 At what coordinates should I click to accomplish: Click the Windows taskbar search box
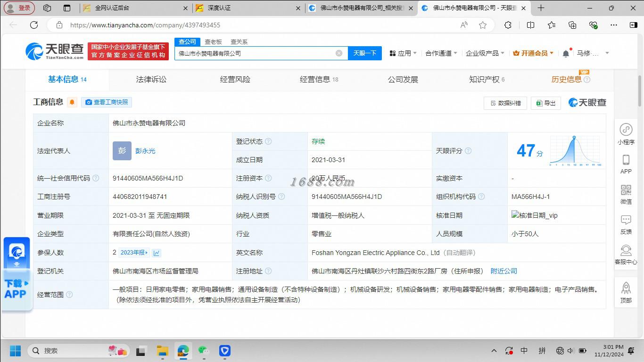(79, 351)
